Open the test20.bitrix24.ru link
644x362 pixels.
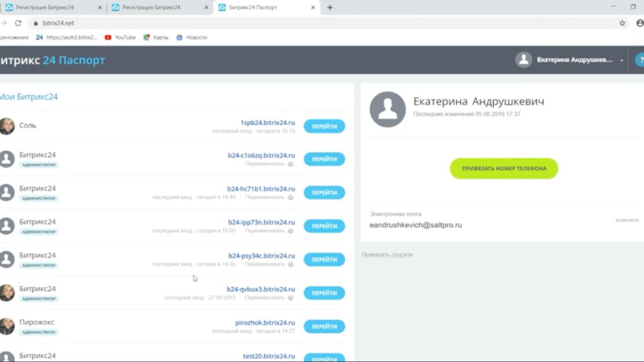click(269, 356)
